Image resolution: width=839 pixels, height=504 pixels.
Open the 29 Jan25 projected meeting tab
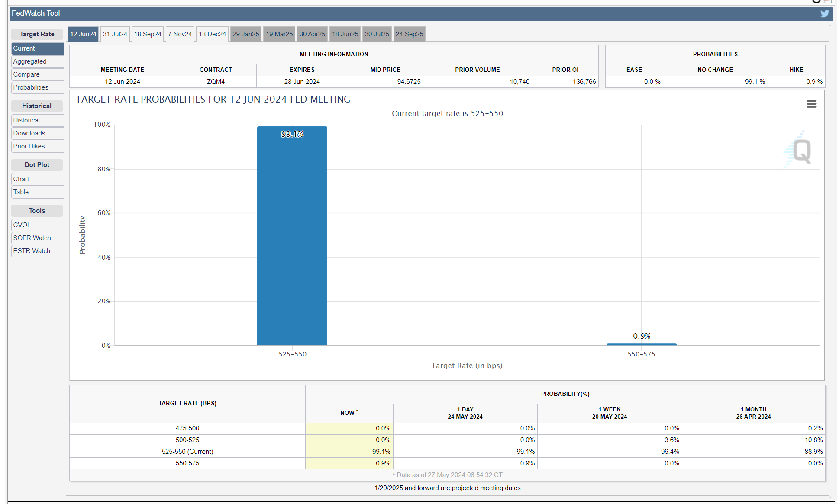click(245, 34)
